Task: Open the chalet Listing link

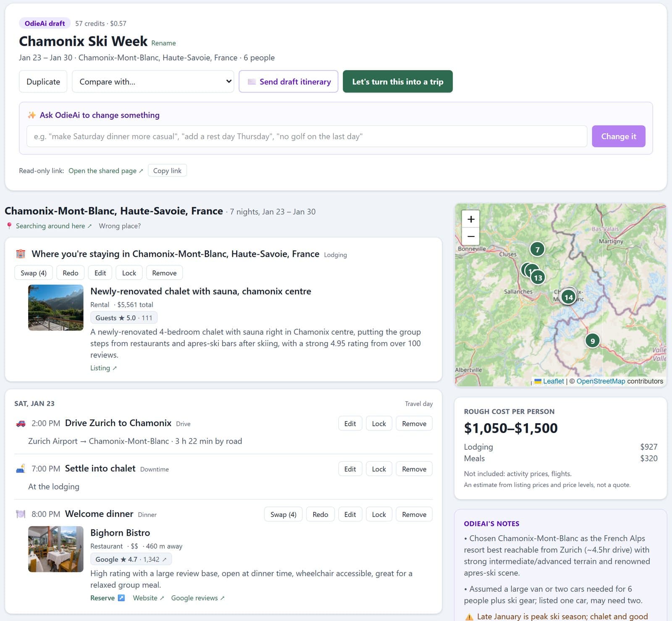Action: click(x=103, y=368)
